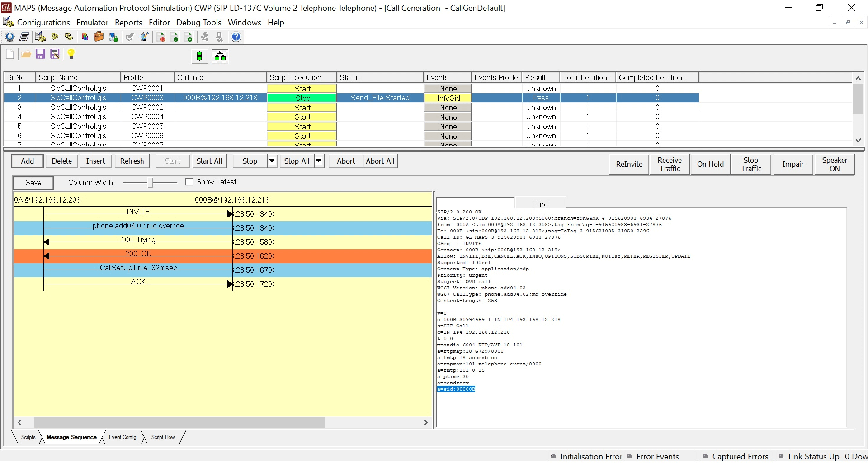Open the Configurations menu
Image resolution: width=868 pixels, height=463 pixels.
[x=43, y=23]
